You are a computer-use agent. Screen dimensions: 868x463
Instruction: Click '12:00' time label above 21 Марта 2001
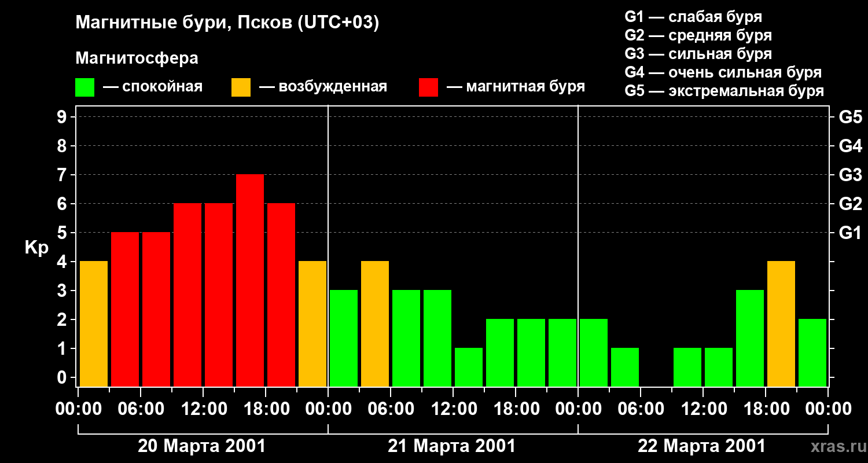(x=453, y=409)
